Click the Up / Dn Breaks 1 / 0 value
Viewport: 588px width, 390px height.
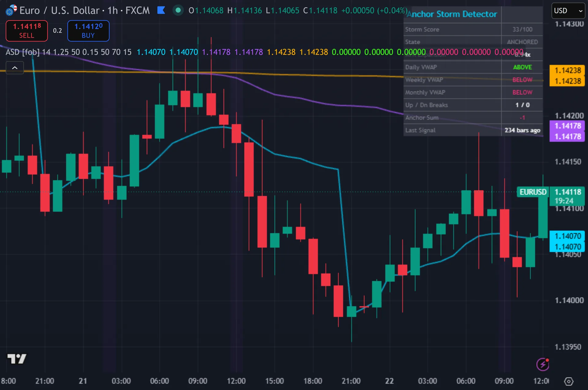click(x=522, y=105)
